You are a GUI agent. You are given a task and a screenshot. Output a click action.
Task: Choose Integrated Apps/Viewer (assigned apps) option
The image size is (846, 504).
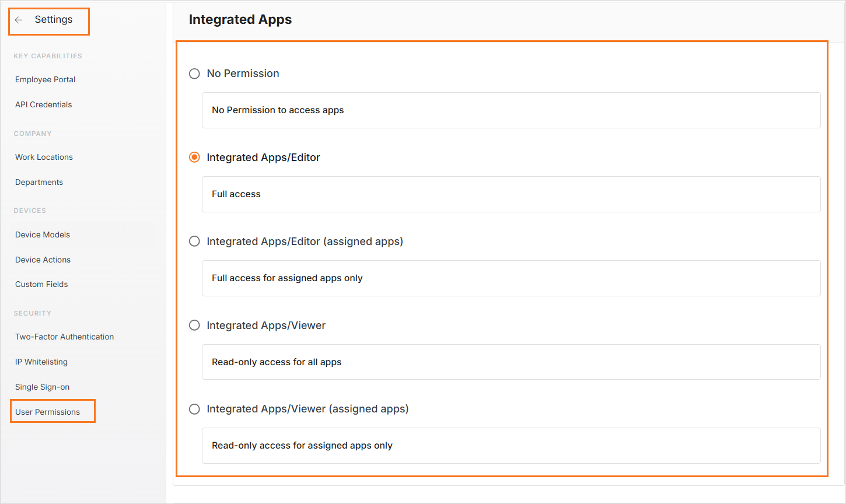click(194, 409)
